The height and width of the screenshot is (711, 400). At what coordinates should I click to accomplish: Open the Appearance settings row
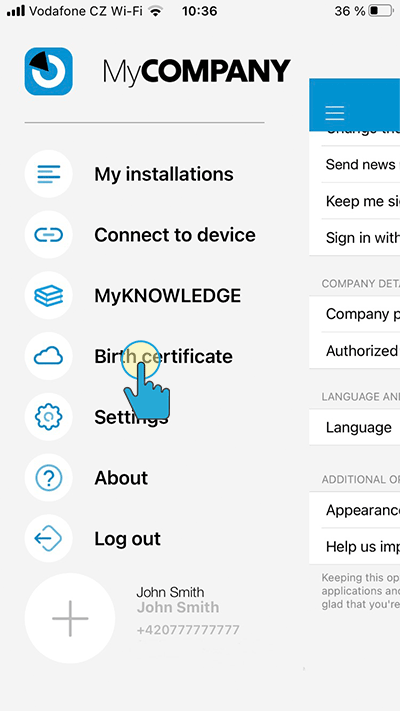pyautogui.click(x=355, y=510)
